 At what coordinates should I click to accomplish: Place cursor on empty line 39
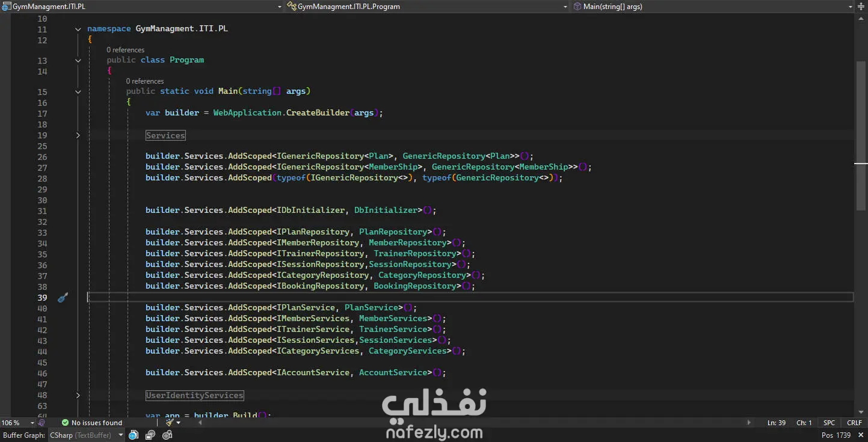click(x=470, y=297)
